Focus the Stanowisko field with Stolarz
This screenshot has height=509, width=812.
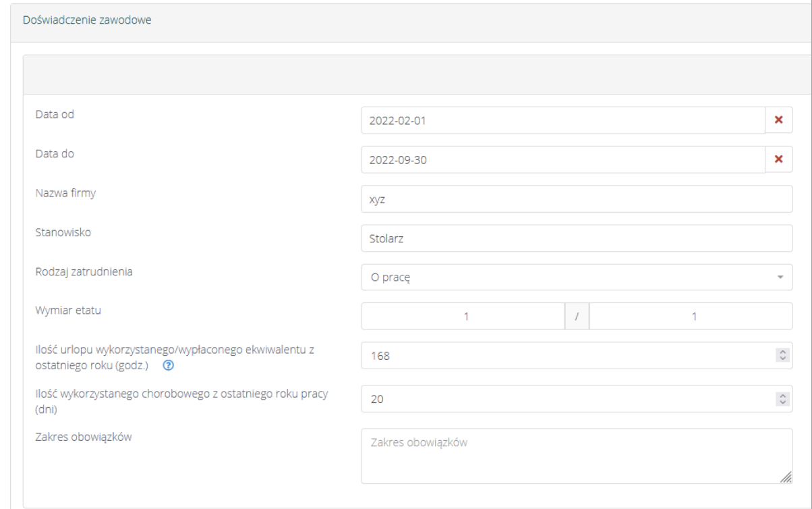tap(576, 238)
